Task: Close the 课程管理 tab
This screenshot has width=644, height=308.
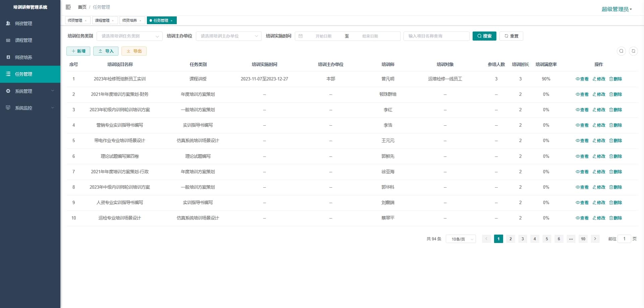Action: click(113, 21)
